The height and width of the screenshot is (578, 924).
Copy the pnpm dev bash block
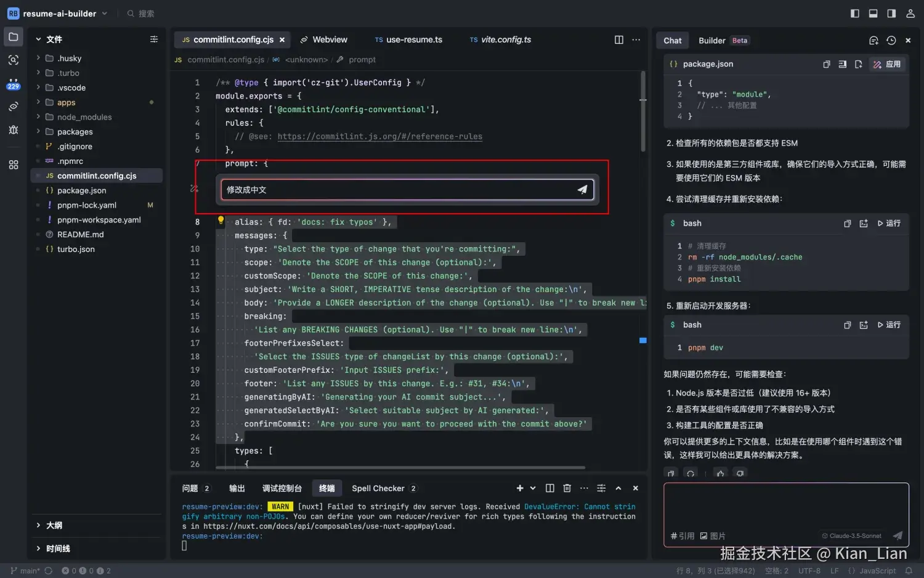[848, 325]
